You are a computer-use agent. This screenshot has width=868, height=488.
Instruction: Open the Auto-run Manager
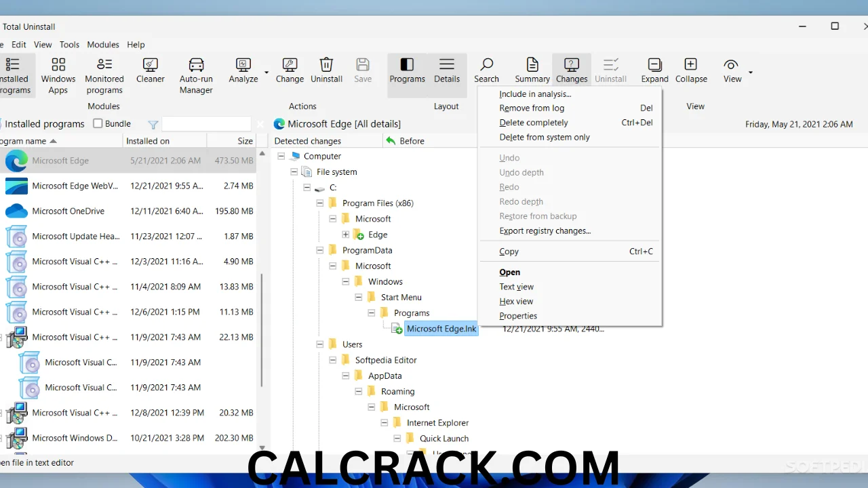coord(196,75)
